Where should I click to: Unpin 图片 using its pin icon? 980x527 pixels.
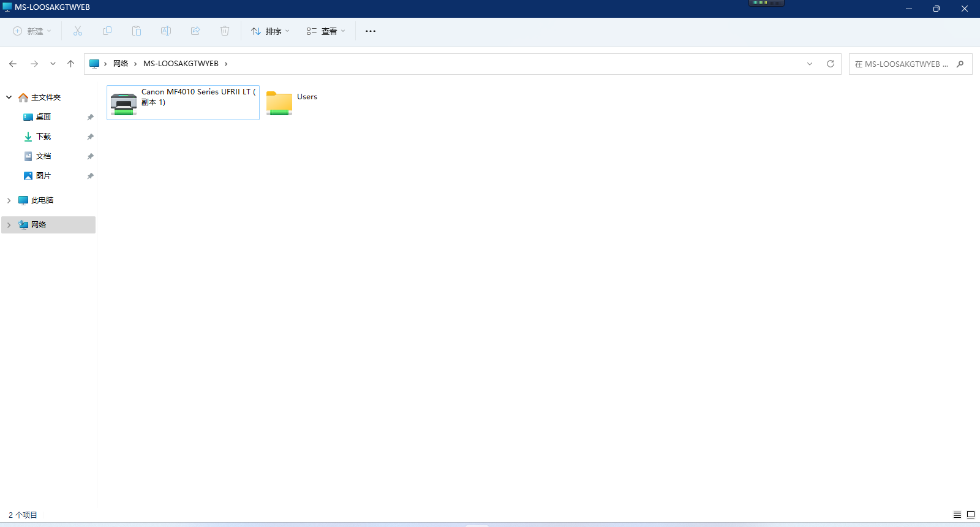coord(90,176)
